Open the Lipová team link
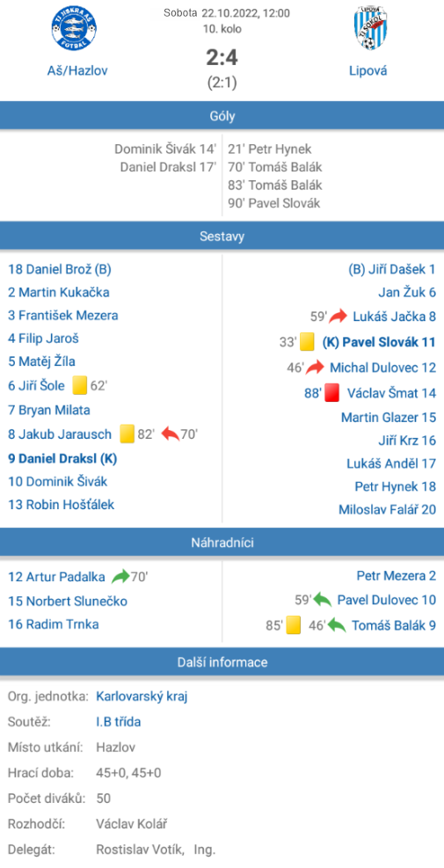Screen dimensions: 444x868 tap(368, 70)
